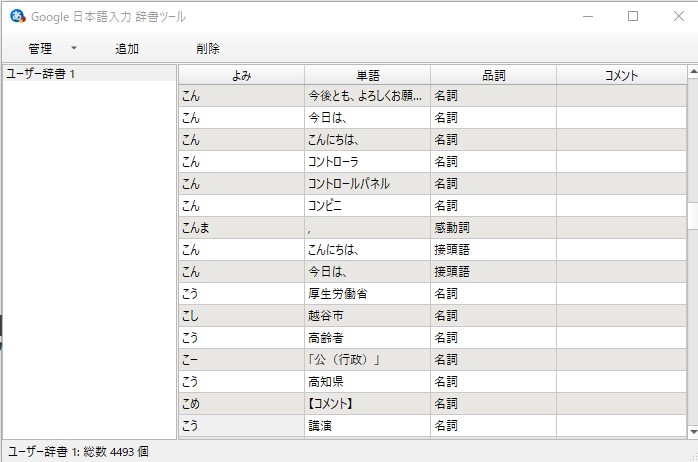The image size is (698, 462).
Task: Click the こんま reading cell
Action: (241, 228)
